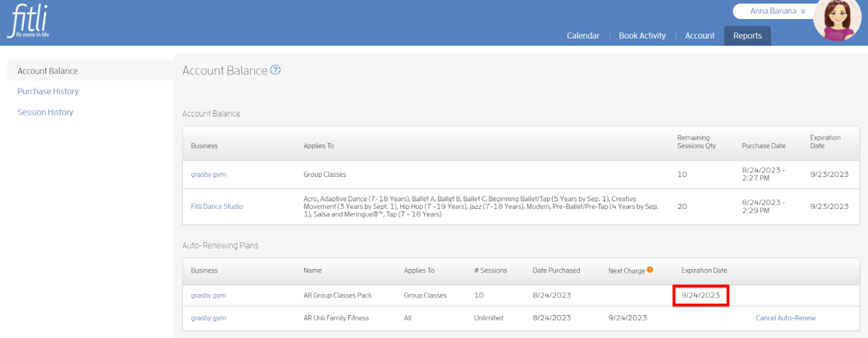Screen dimensions: 868x338
Task: Click # Sessions column header
Action: pos(491,270)
